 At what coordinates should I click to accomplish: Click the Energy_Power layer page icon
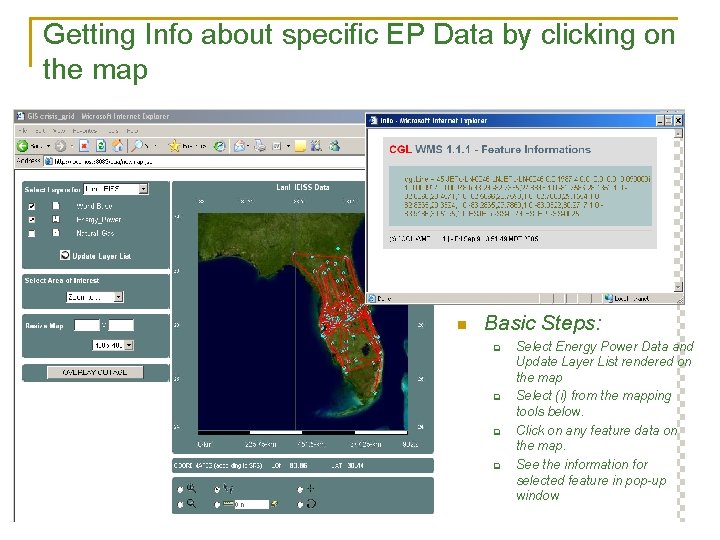(x=56, y=219)
